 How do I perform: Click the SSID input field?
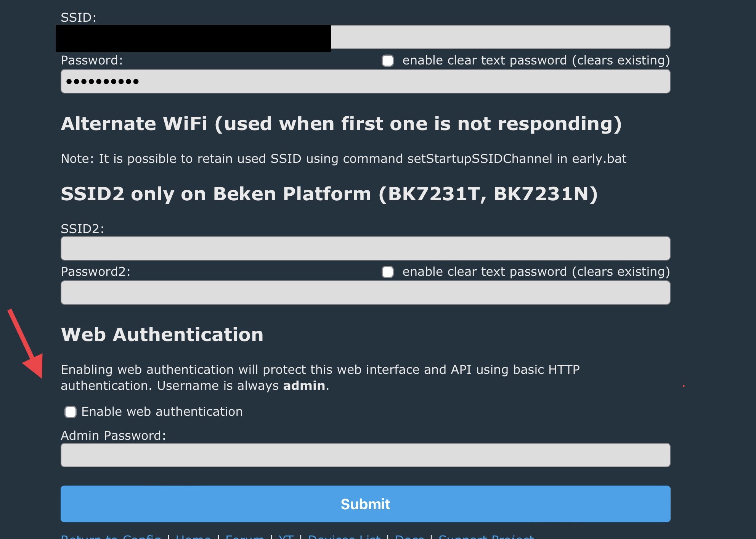coord(499,37)
